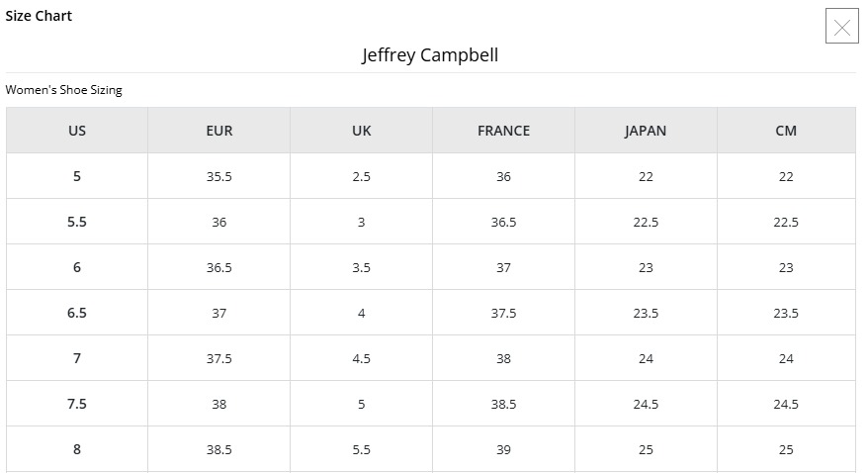Click the US column header
Image resolution: width=868 pixels, height=473 pixels.
[77, 131]
